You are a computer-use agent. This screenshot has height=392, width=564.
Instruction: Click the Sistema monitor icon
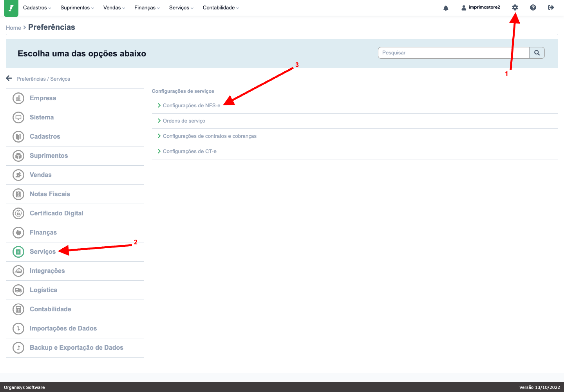point(18,117)
